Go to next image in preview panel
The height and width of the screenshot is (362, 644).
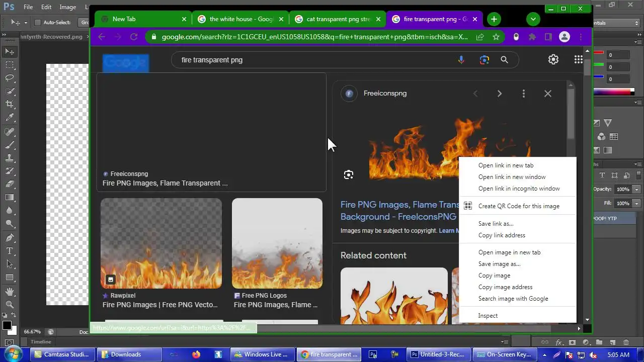(x=499, y=94)
